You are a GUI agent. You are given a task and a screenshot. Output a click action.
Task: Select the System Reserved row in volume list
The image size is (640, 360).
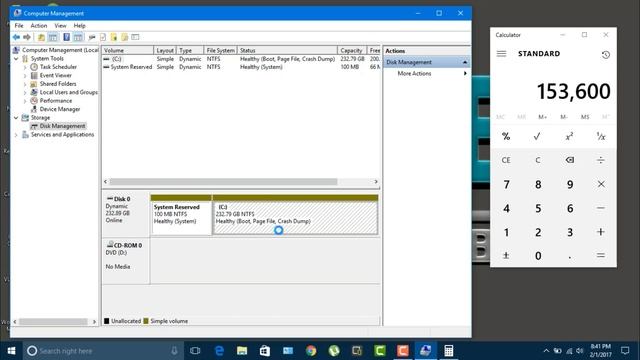tap(241, 67)
